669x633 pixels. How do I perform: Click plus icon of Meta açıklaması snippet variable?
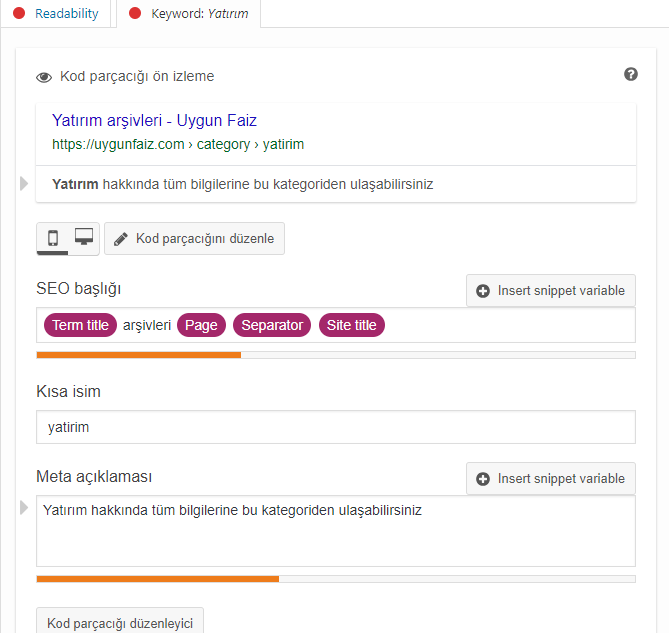(x=483, y=479)
